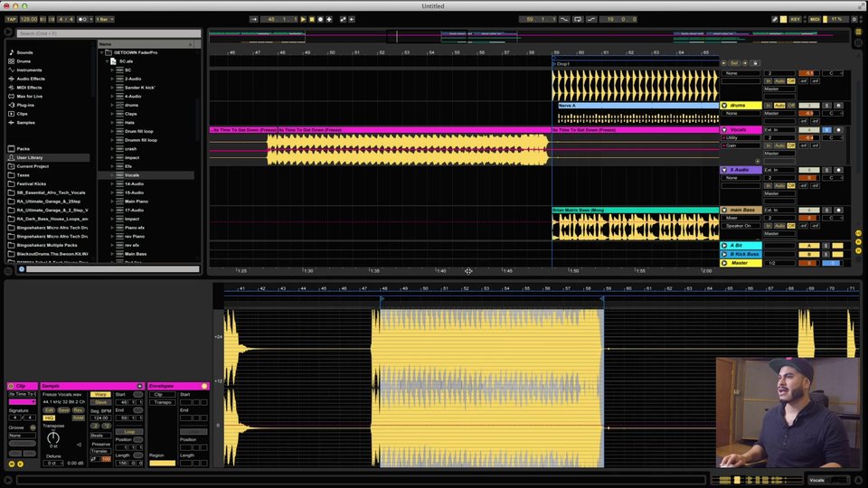Click the transport Play button

(x=303, y=19)
